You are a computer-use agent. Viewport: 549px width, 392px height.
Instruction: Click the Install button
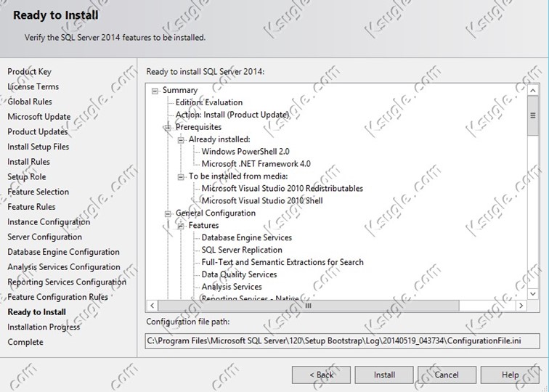(384, 375)
